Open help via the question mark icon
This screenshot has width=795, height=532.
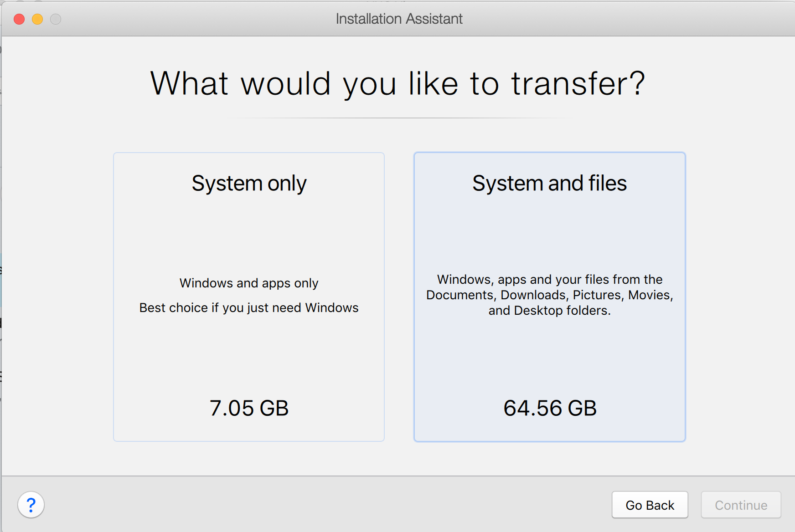[31, 505]
